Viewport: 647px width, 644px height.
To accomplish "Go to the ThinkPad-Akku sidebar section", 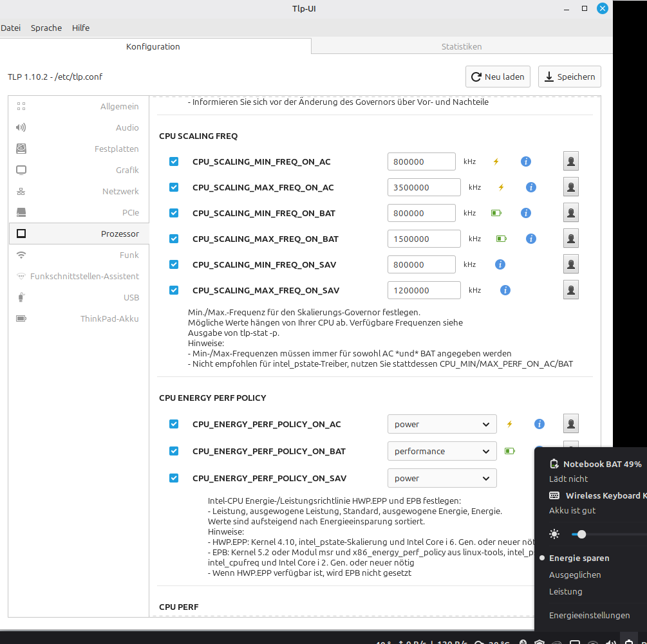I will pyautogui.click(x=79, y=318).
